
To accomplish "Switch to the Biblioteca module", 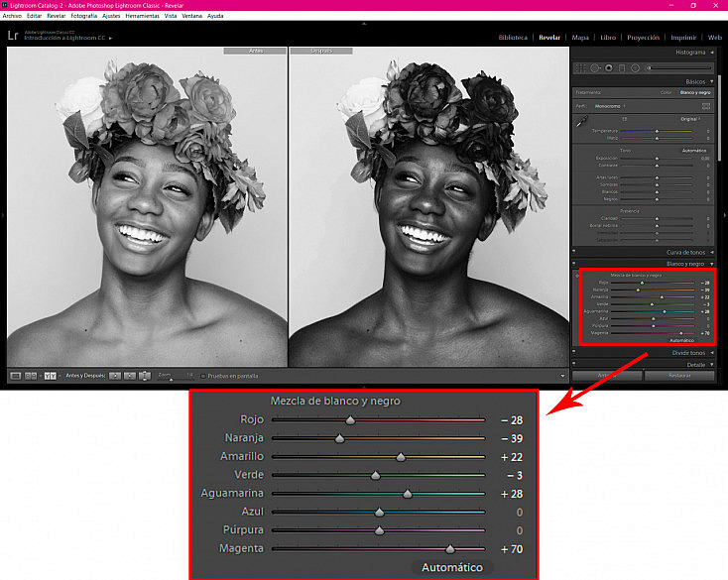I will pos(513,38).
